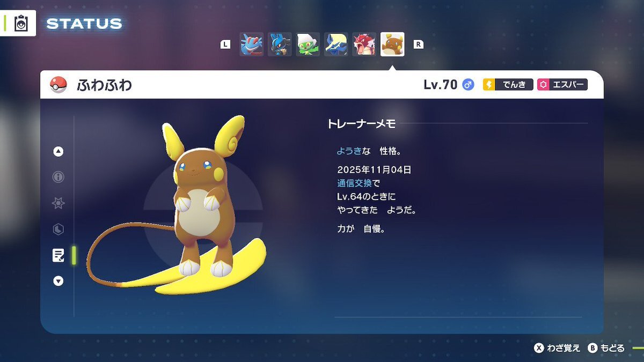
Task: Click the Poké Ball icon next to the nickname
Action: [x=58, y=85]
